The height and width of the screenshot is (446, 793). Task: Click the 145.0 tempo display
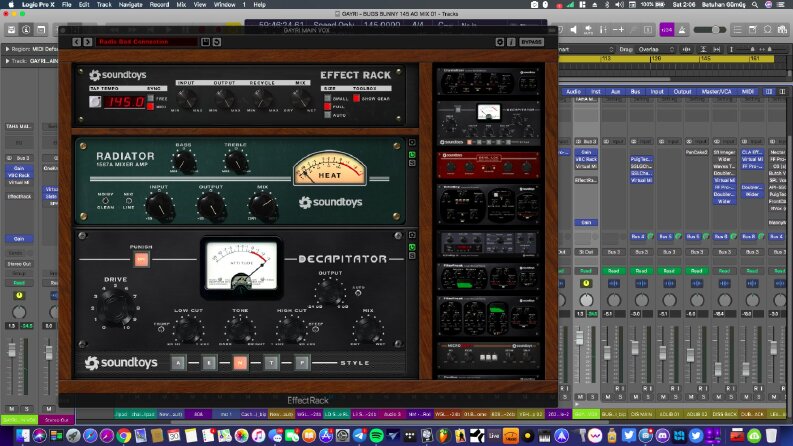124,102
